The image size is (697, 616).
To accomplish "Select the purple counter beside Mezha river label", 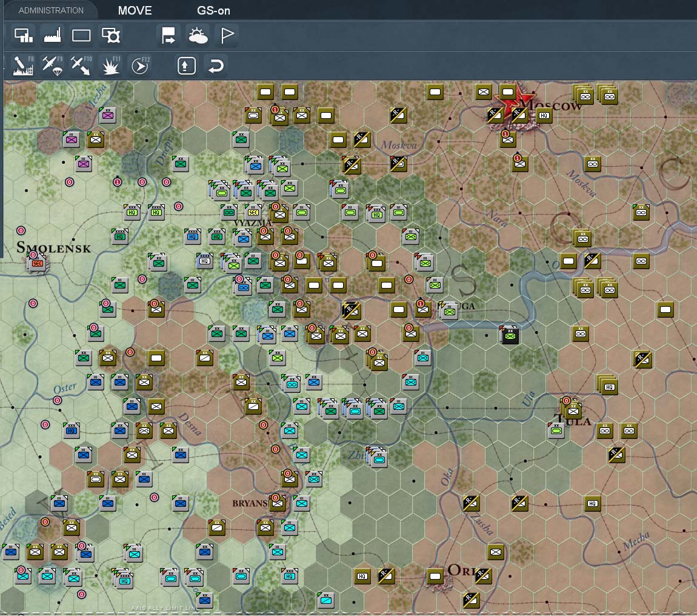I will click(107, 115).
